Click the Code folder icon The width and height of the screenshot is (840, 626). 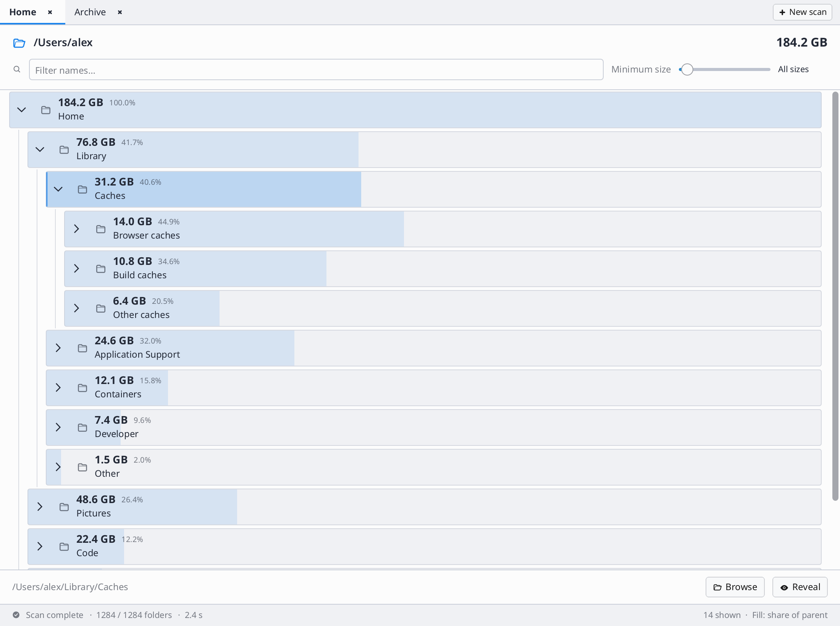(x=64, y=547)
